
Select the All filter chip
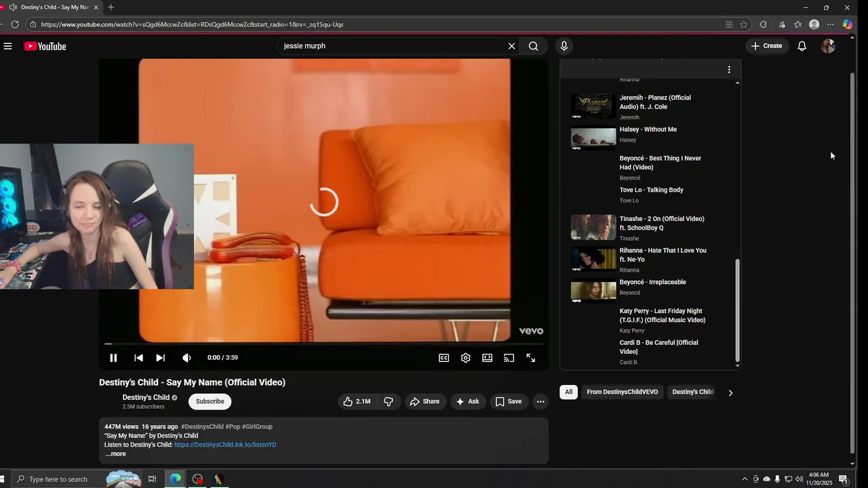tap(568, 392)
